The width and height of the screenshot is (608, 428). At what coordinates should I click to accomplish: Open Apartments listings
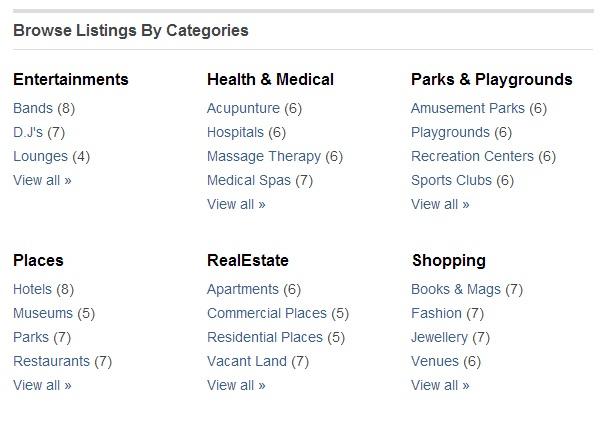pyautogui.click(x=243, y=289)
